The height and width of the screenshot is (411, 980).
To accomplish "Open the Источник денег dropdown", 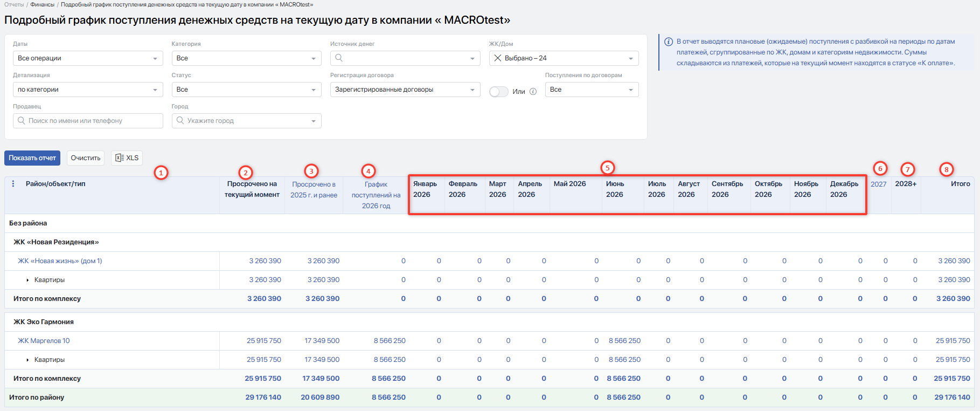I will pyautogui.click(x=405, y=58).
